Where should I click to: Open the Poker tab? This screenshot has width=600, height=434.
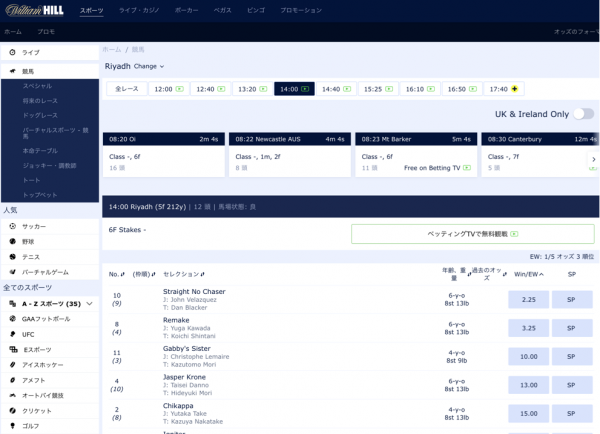pyautogui.click(x=186, y=10)
